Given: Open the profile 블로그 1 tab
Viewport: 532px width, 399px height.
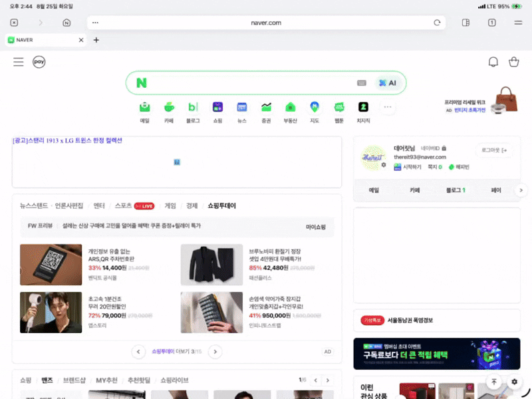Looking at the screenshot, I should point(456,190).
